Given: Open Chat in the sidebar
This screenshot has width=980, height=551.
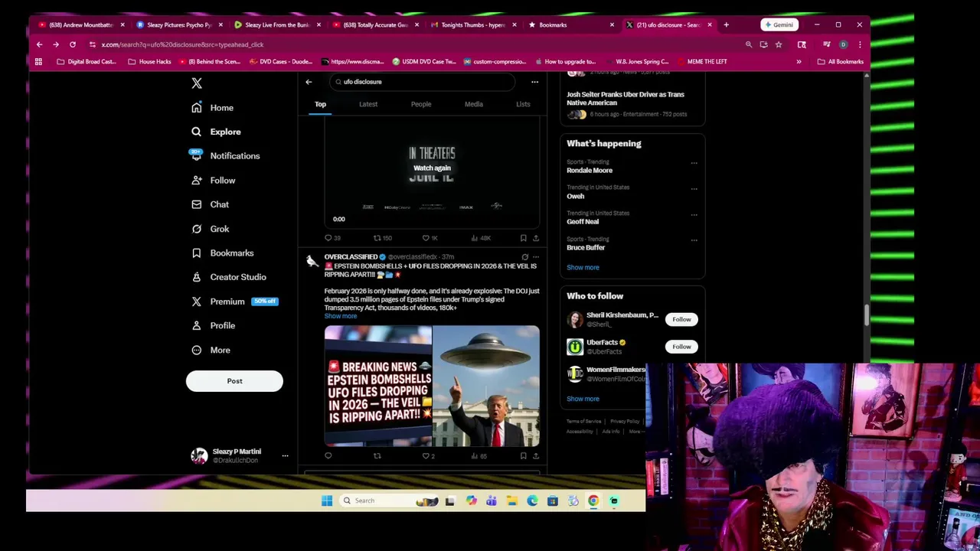Looking at the screenshot, I should pyautogui.click(x=211, y=204).
